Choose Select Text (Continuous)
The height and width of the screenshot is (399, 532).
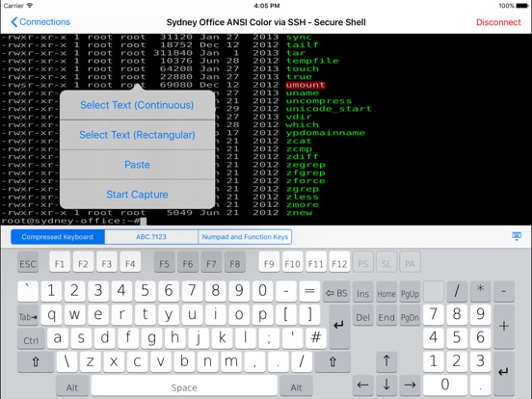[x=137, y=105]
